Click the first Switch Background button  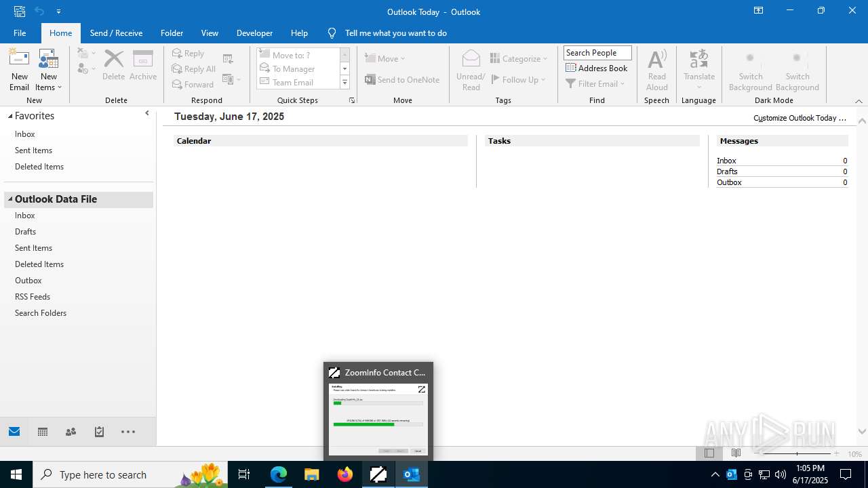point(750,70)
